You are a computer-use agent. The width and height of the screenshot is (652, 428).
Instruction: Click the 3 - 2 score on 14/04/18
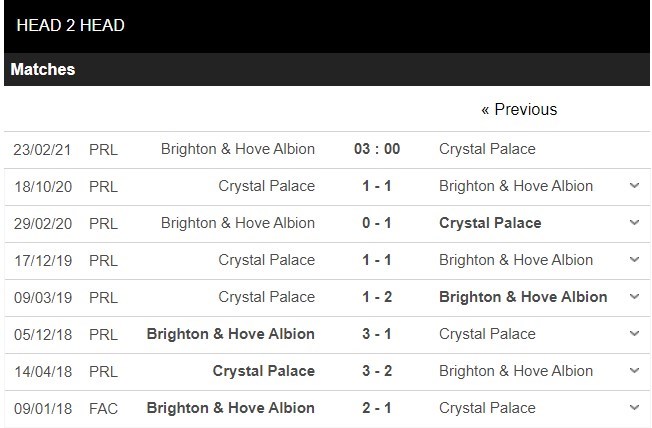377,371
